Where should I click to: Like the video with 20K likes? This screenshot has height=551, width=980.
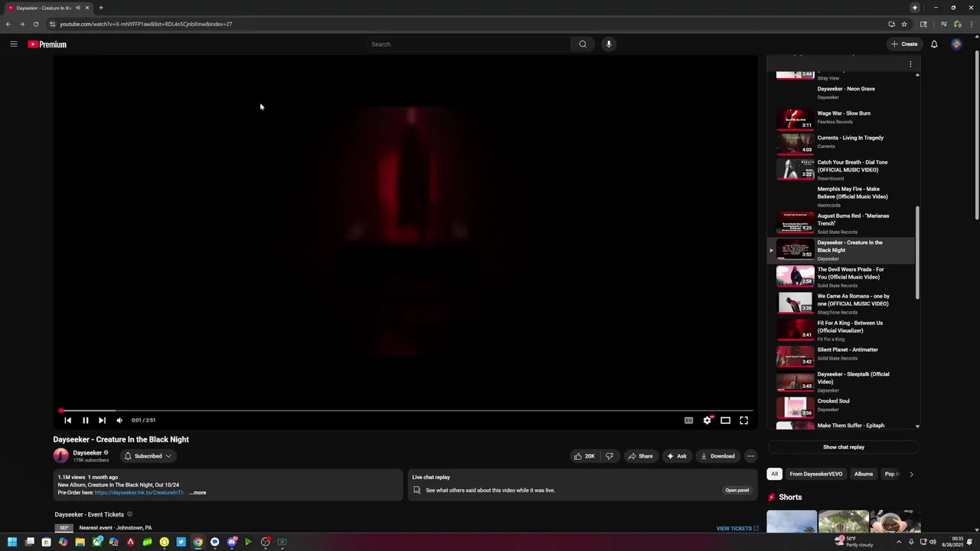pos(584,456)
